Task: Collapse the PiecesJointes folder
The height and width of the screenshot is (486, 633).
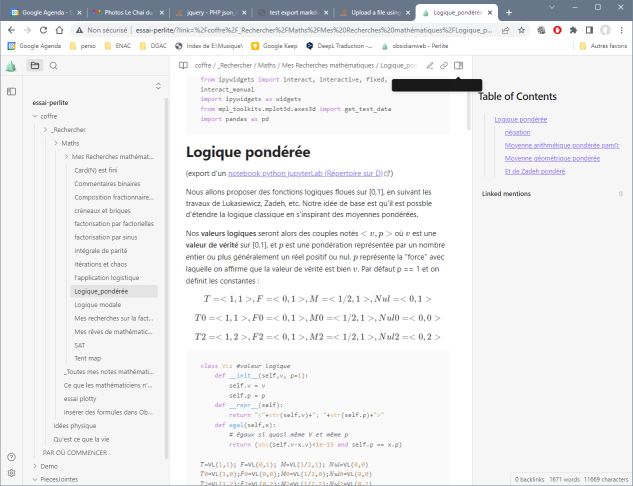Action: click(35, 480)
